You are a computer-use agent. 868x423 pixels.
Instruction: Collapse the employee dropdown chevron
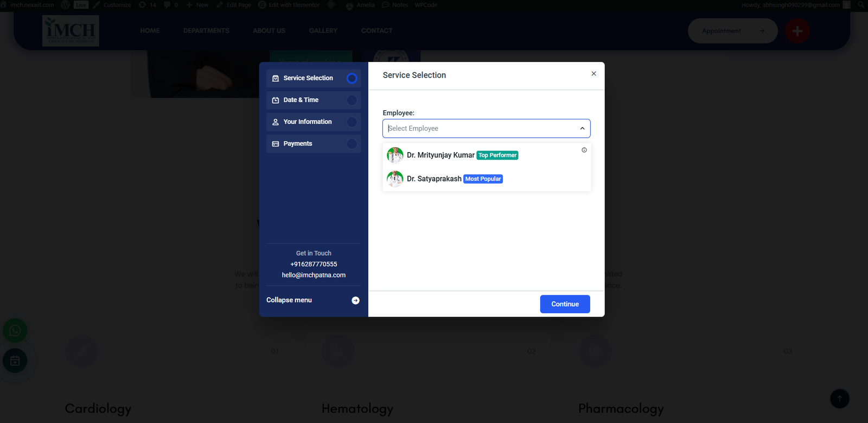(x=582, y=129)
